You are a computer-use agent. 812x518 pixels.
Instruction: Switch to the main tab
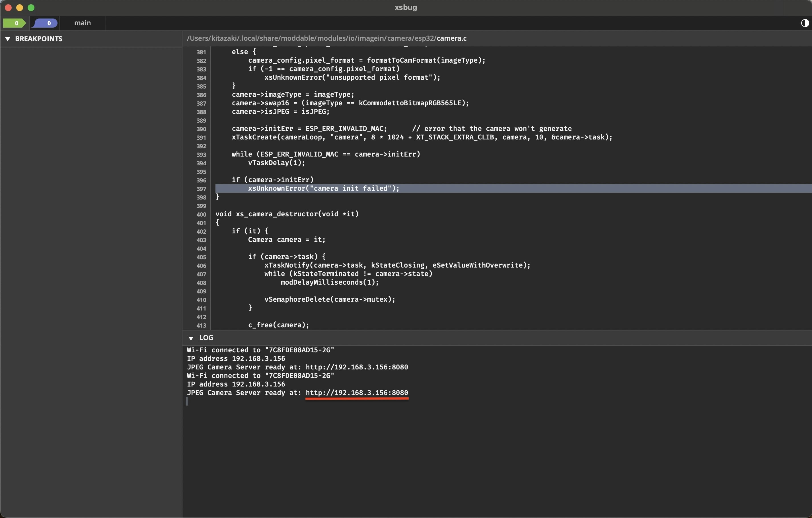[83, 23]
